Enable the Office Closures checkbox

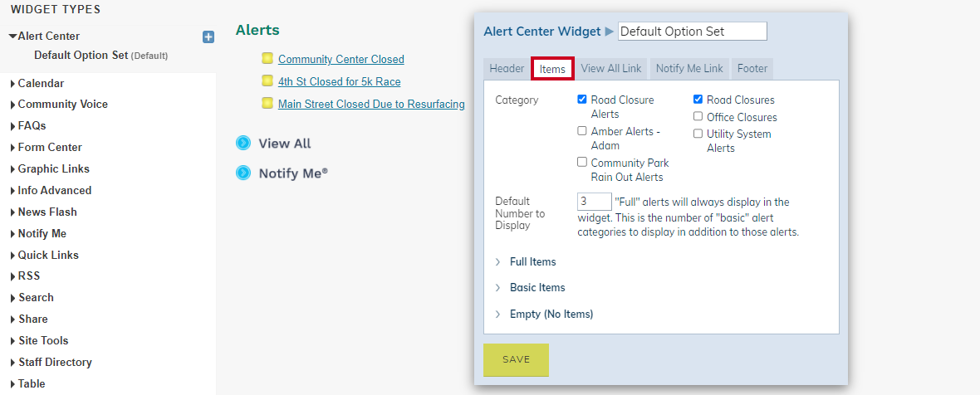pyautogui.click(x=698, y=117)
